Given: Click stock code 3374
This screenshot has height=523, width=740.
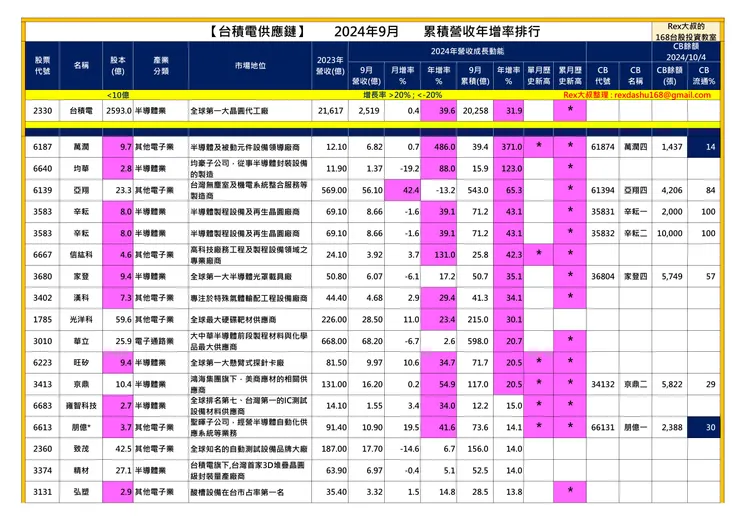Looking at the screenshot, I should click(42, 471).
